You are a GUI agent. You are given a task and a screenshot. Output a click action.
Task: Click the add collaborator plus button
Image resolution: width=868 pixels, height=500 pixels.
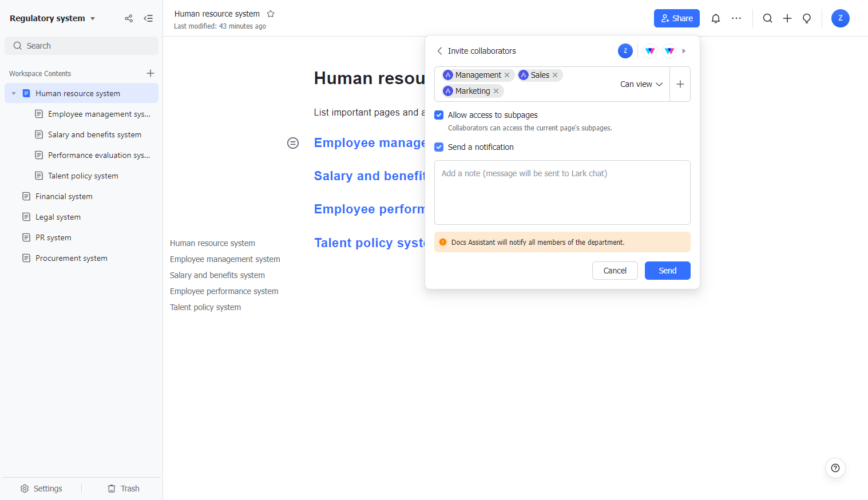[680, 84]
